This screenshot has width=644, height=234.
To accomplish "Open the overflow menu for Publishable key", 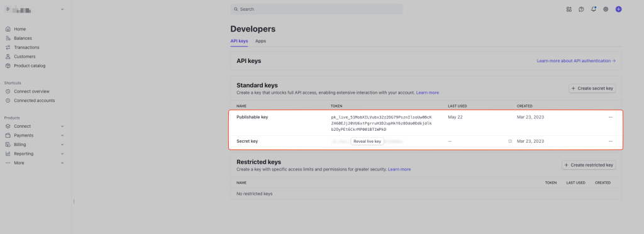I will (610, 117).
